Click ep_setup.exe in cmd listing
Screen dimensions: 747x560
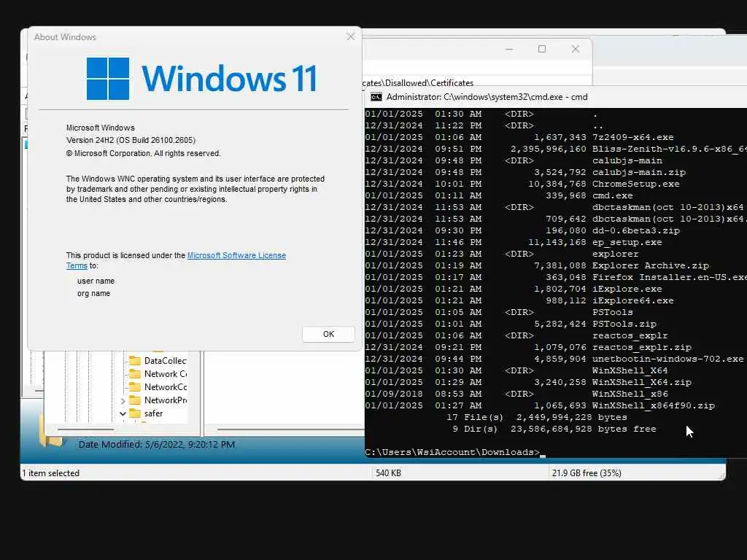[x=627, y=242]
